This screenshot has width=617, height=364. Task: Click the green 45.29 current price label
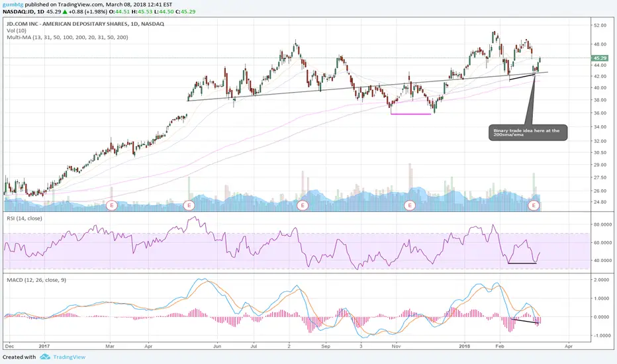tap(600, 58)
